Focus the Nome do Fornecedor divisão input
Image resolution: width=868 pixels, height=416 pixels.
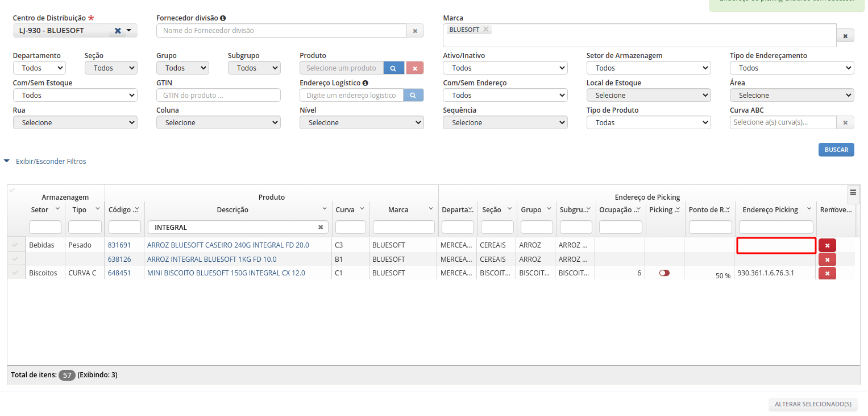pos(281,31)
